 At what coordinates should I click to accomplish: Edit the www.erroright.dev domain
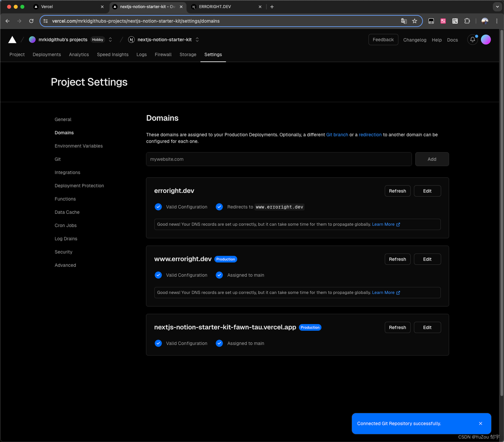click(427, 259)
